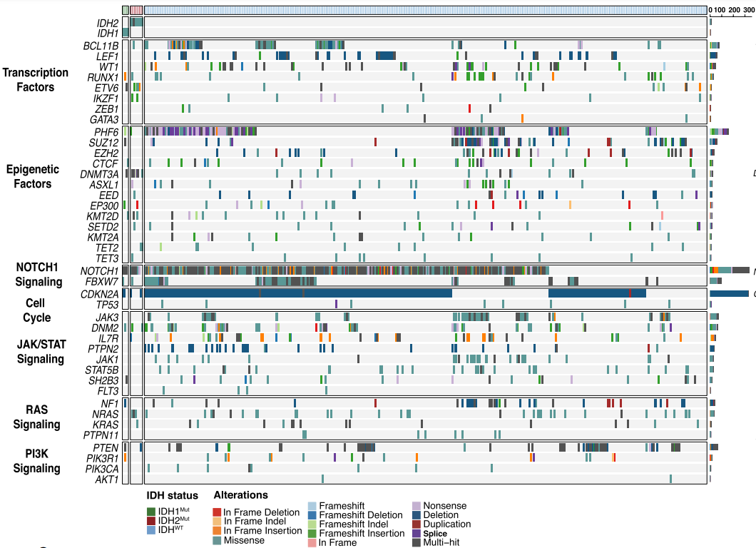
Task: Click the NOTCH1 gene row label
Action: 99,271
